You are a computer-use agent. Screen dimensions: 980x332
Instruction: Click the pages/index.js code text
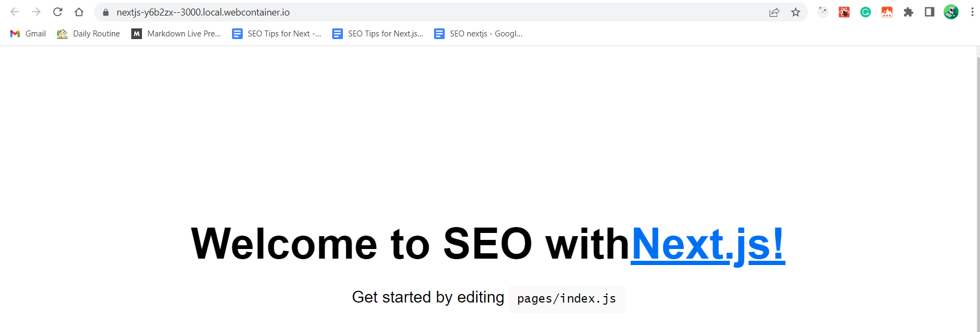pyautogui.click(x=566, y=299)
